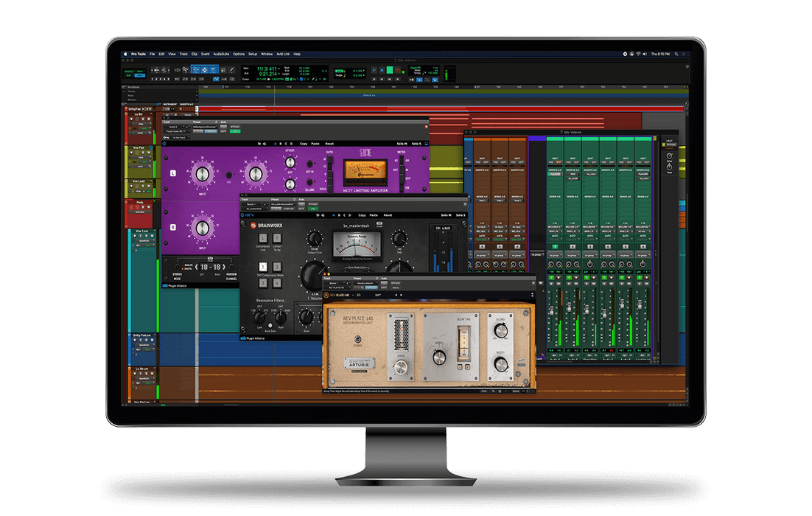Toggle the Limiter Turbo button on bx_masterdesk
The height and width of the screenshot is (516, 812).
click(x=276, y=239)
